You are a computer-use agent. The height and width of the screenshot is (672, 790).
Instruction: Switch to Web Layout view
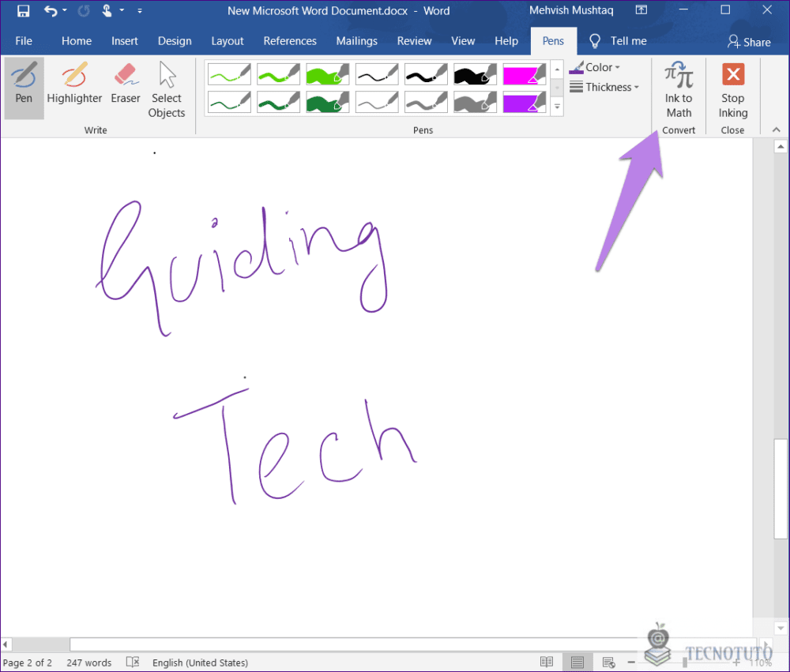(x=608, y=662)
